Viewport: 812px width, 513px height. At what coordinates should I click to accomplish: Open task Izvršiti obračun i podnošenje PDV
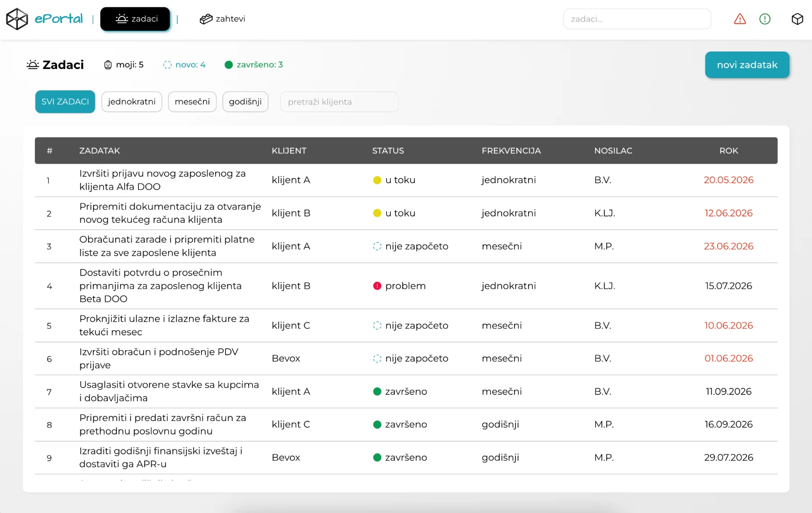[x=159, y=359]
